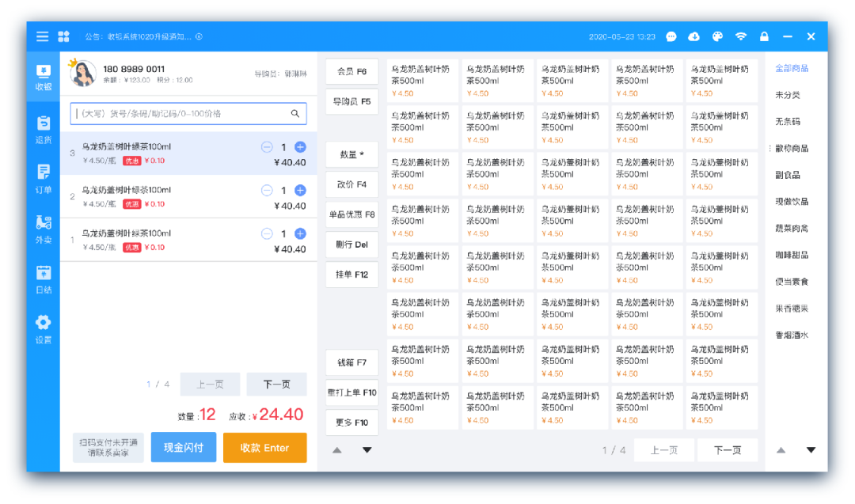
Task: Open the theme palette icon
Action: 717,36
